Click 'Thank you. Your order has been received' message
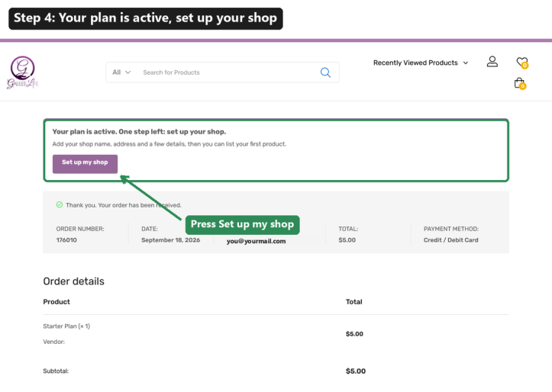The height and width of the screenshot is (392, 552). click(x=124, y=205)
